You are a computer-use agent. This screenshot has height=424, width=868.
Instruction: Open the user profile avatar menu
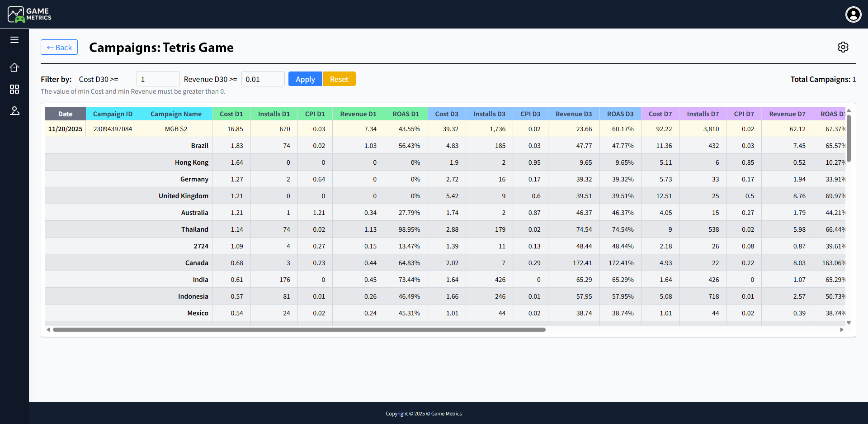[853, 14]
